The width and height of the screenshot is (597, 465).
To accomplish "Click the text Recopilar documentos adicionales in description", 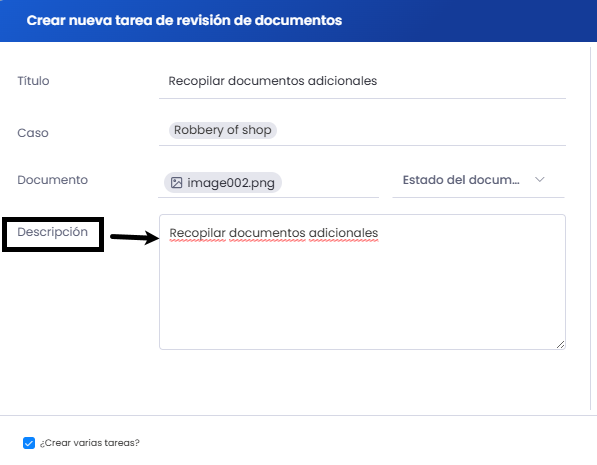I will [x=274, y=233].
